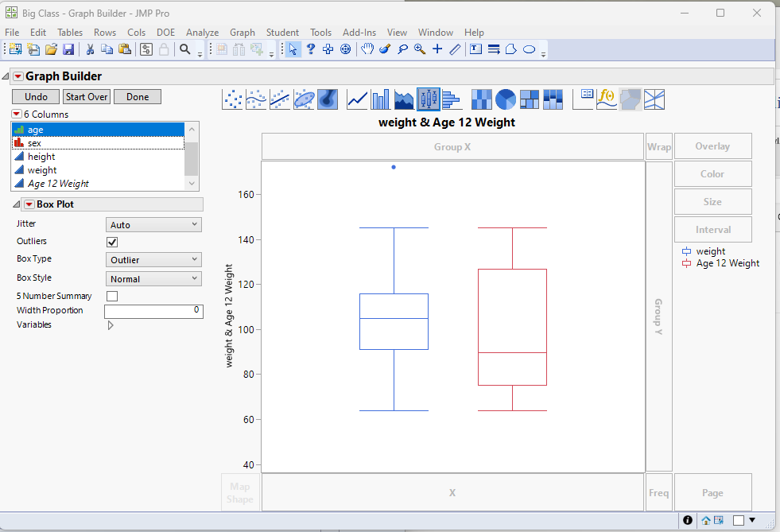Viewport: 780px width, 532px height.
Task: Uncheck the Outliers checkbox
Action: pos(112,242)
